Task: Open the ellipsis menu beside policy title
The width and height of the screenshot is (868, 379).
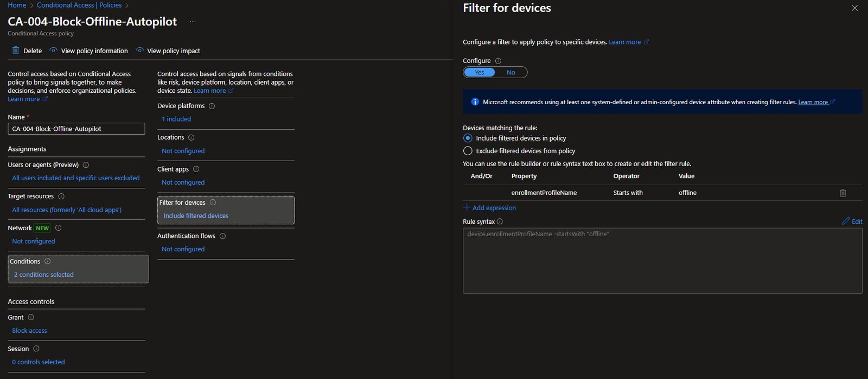Action: pos(193,22)
